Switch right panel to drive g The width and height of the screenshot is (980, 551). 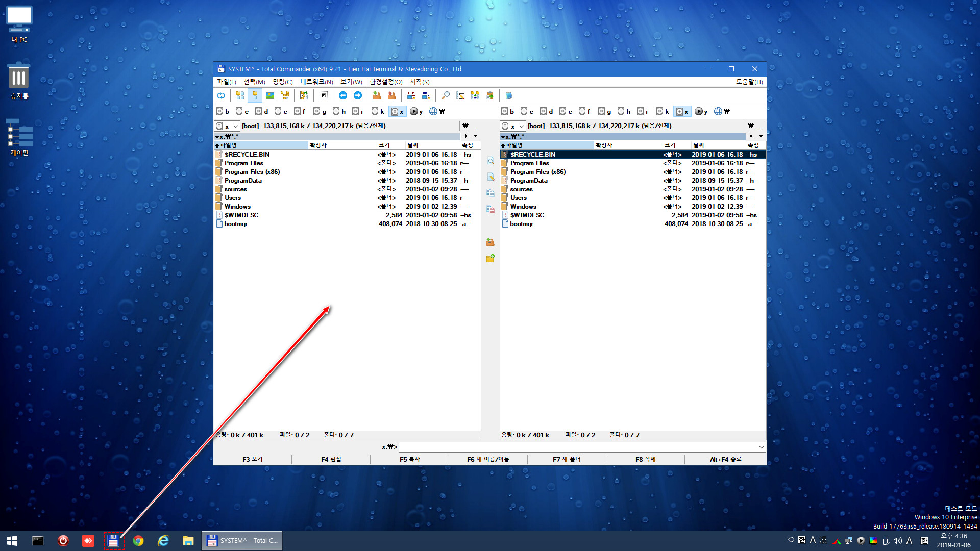tap(605, 111)
